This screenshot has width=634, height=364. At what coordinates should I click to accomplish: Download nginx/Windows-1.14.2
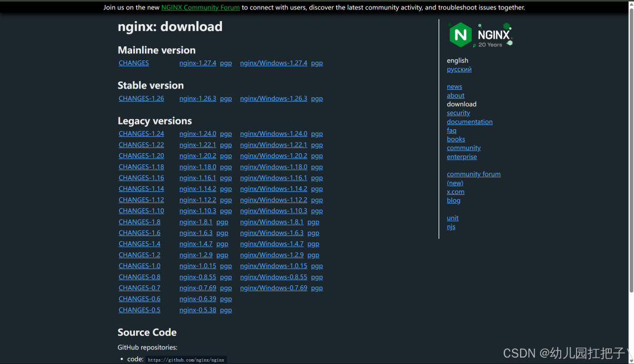(x=274, y=188)
